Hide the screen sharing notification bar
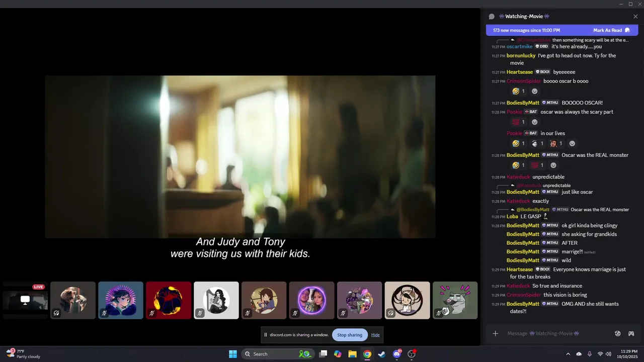The width and height of the screenshot is (644, 362). point(375,335)
